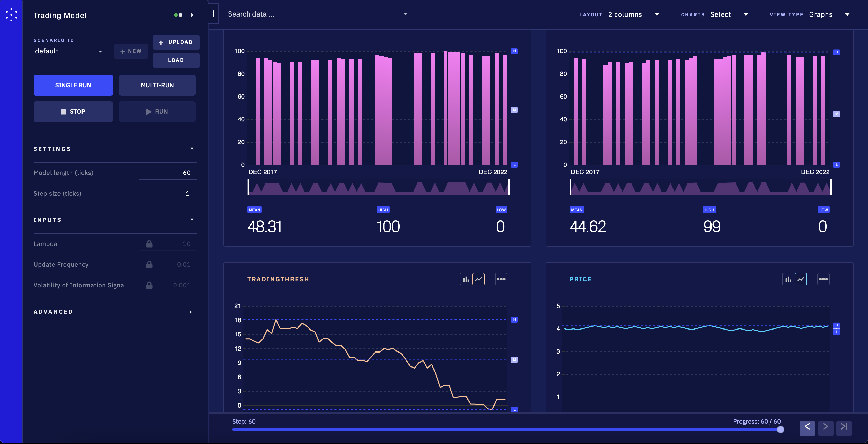Screen dimensions: 868x444
Task: Select the Multi-Run mode
Action: (157, 85)
